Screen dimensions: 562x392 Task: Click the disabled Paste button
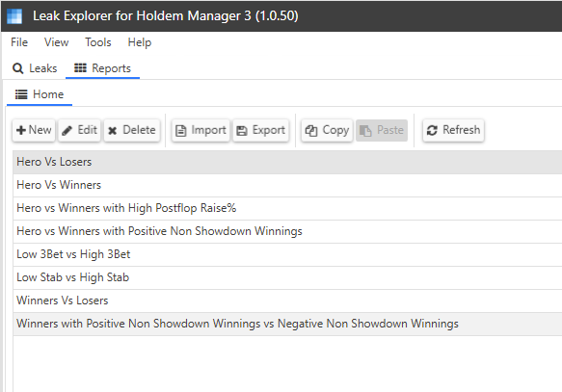382,130
